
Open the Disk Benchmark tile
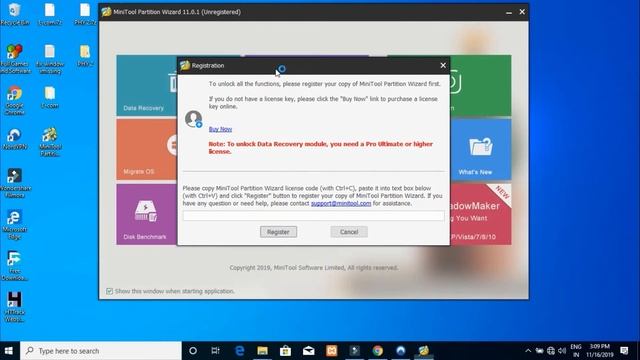147,214
